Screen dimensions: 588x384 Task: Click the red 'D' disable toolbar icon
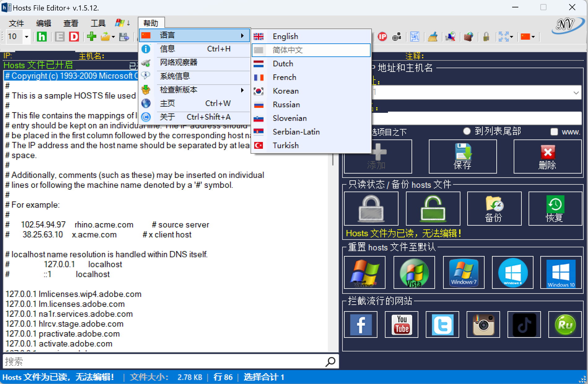tap(74, 37)
